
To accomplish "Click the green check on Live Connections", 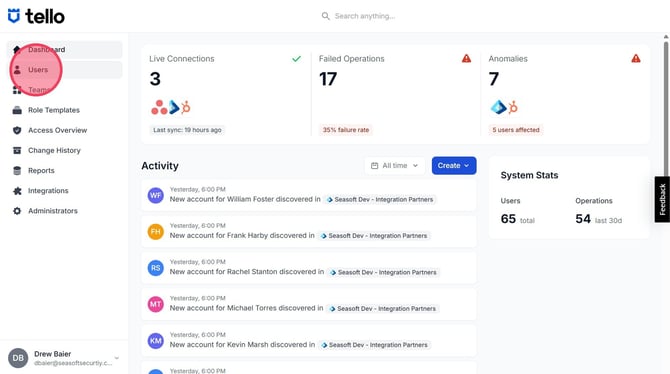I will (297, 59).
